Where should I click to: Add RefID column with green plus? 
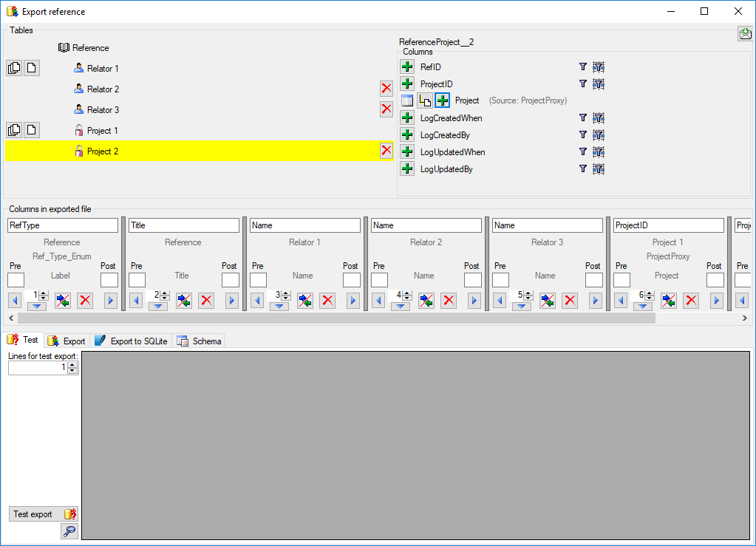[407, 66]
